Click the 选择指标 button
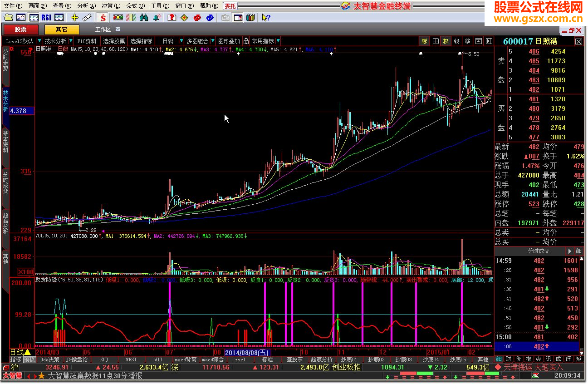Screen dimensions: 588x384 [142, 41]
